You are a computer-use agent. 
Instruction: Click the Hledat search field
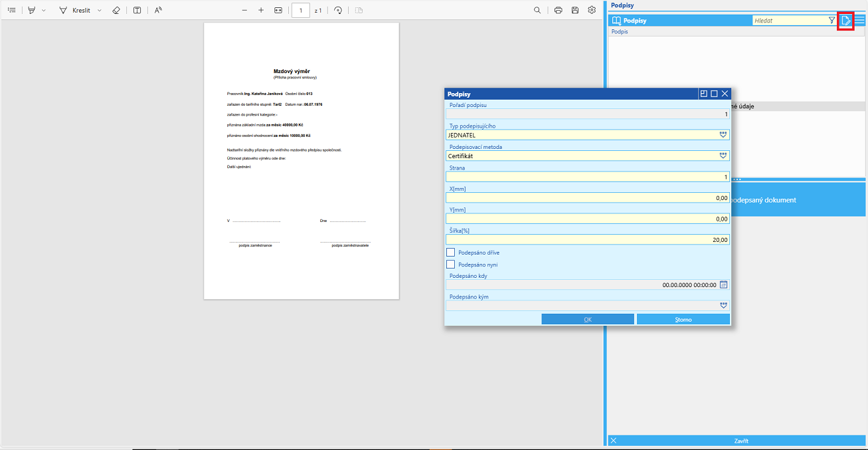click(x=789, y=21)
